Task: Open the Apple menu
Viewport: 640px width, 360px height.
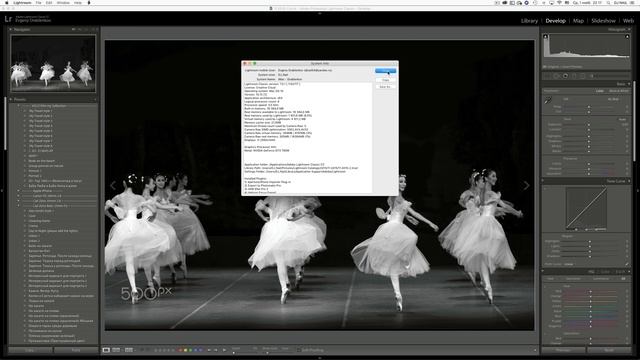Action: pyautogui.click(x=6, y=2)
